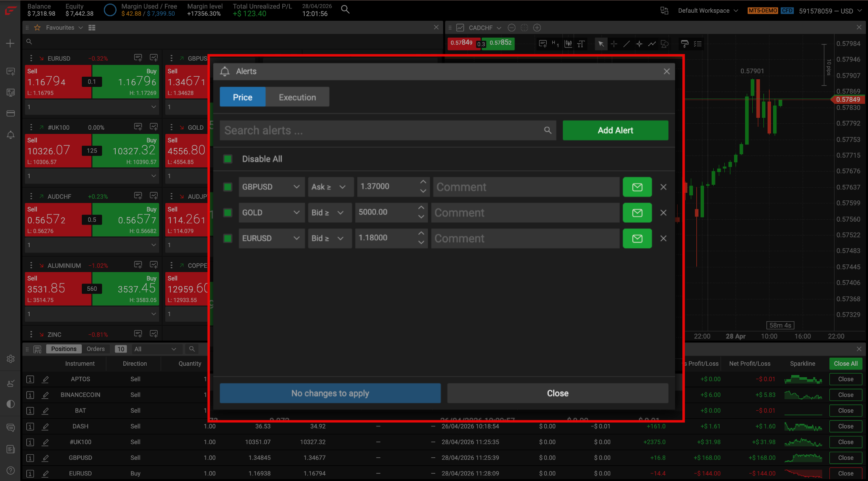Select the crosshair tool in chart toolbar
This screenshot has width=868, height=481.
(614, 44)
